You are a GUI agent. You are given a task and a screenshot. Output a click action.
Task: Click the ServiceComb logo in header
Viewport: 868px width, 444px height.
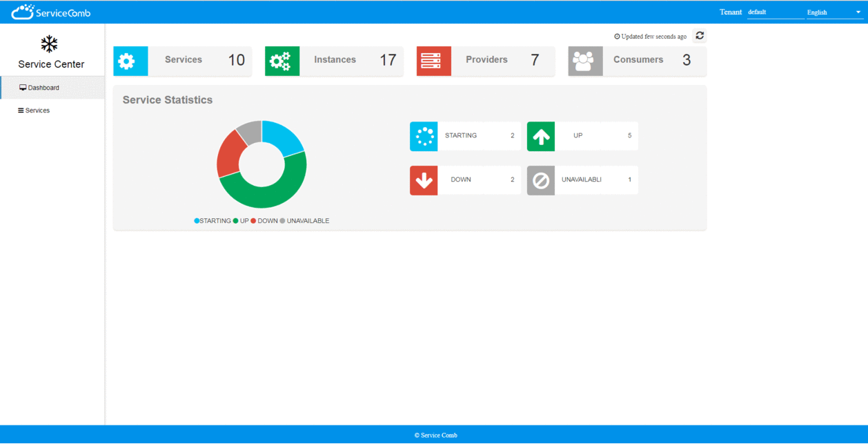pos(51,12)
